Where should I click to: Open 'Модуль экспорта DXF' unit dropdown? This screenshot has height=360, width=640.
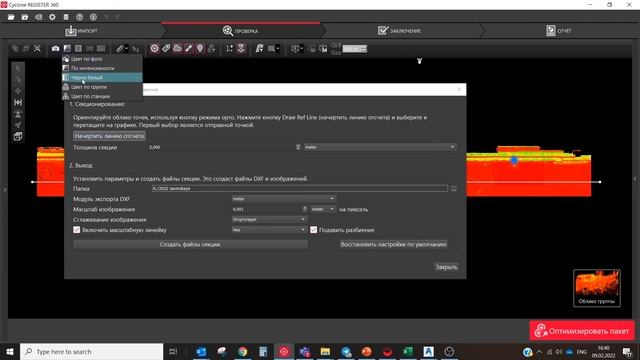pyautogui.click(x=283, y=199)
